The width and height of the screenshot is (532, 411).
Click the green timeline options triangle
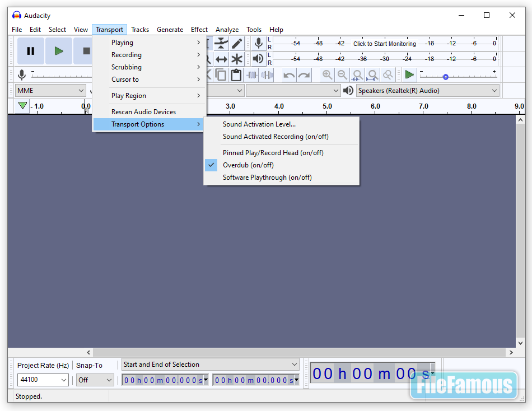pos(23,106)
